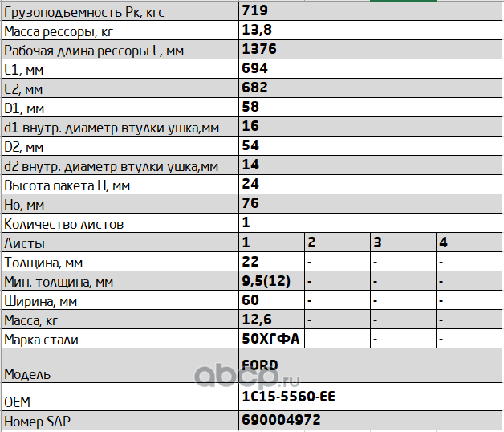This screenshot has height=432, width=504.
Task: Click the D1 value 58 cell
Action: 251,108
